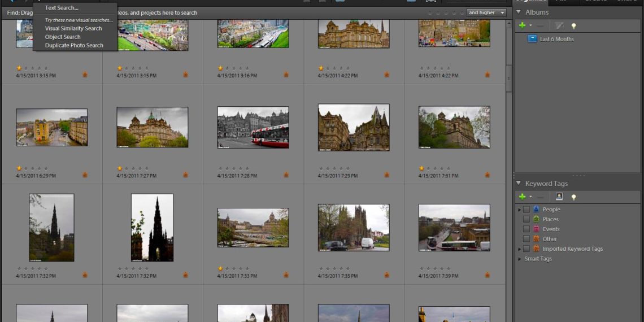644x322 pixels.
Task: Click the delete minus icon in Keyword Tags
Action: pos(541,197)
